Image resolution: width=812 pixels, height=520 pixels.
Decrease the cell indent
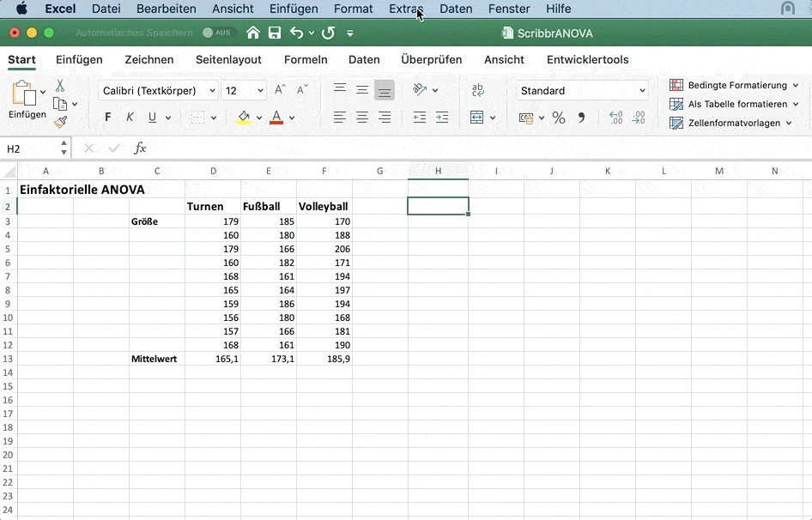(x=420, y=118)
